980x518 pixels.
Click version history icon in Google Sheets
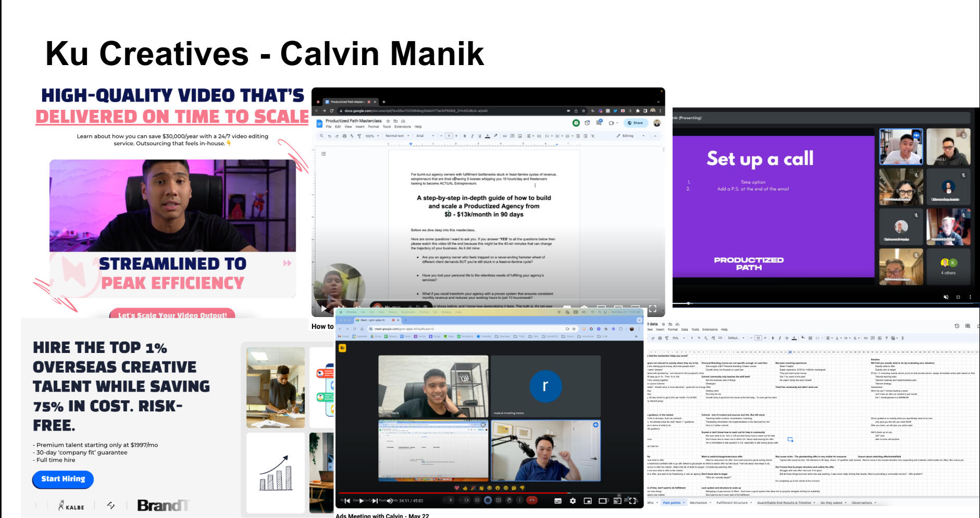957,326
